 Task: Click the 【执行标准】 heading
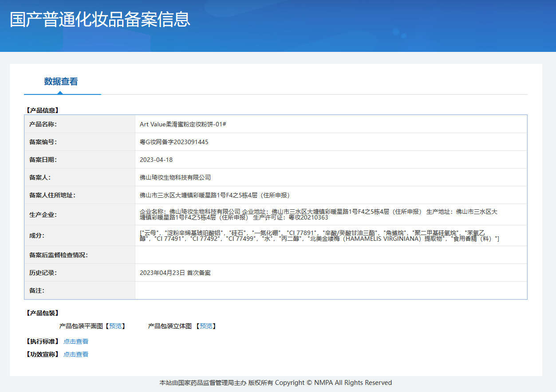tap(42, 341)
